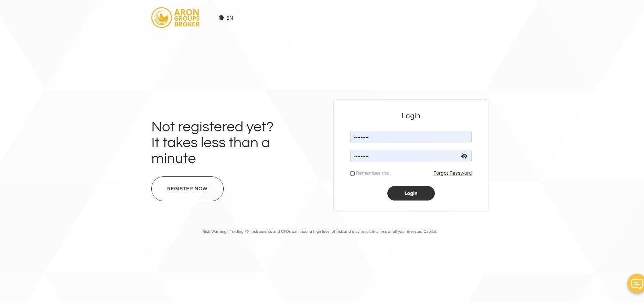Click the REGISTER NOW button
Image resolution: width=644 pixels, height=303 pixels.
coord(187,189)
